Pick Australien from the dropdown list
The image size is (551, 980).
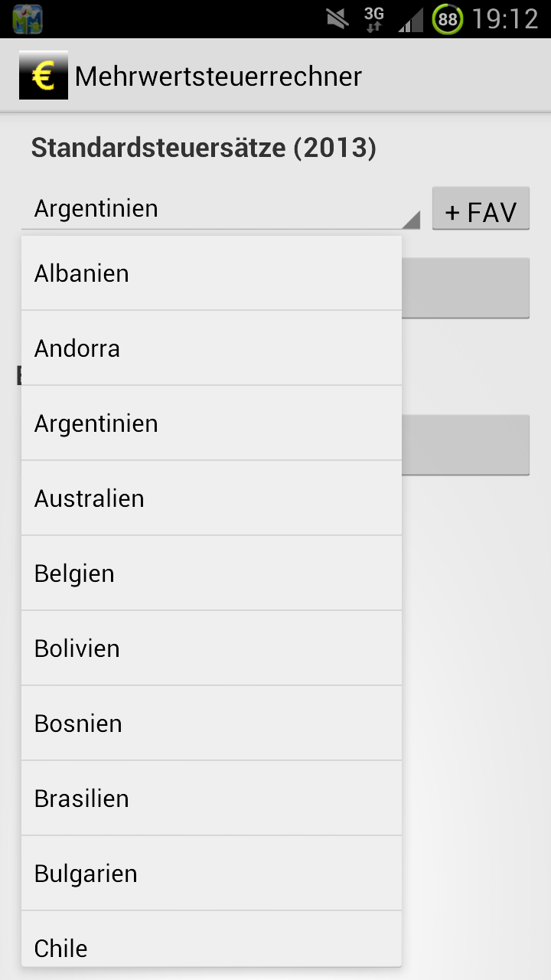click(211, 498)
